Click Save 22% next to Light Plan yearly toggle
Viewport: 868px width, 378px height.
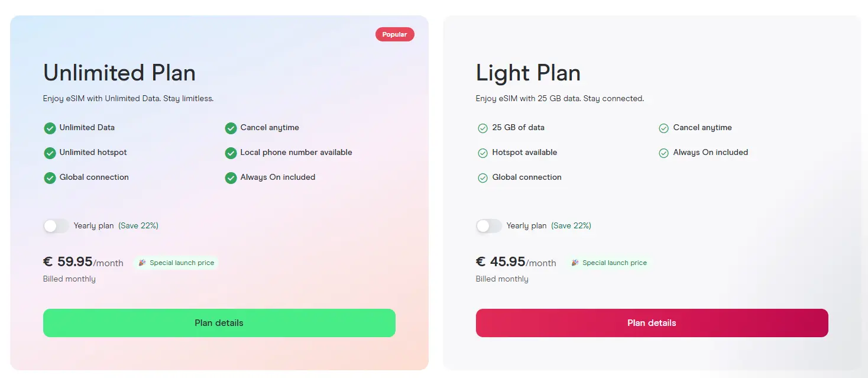pyautogui.click(x=571, y=225)
